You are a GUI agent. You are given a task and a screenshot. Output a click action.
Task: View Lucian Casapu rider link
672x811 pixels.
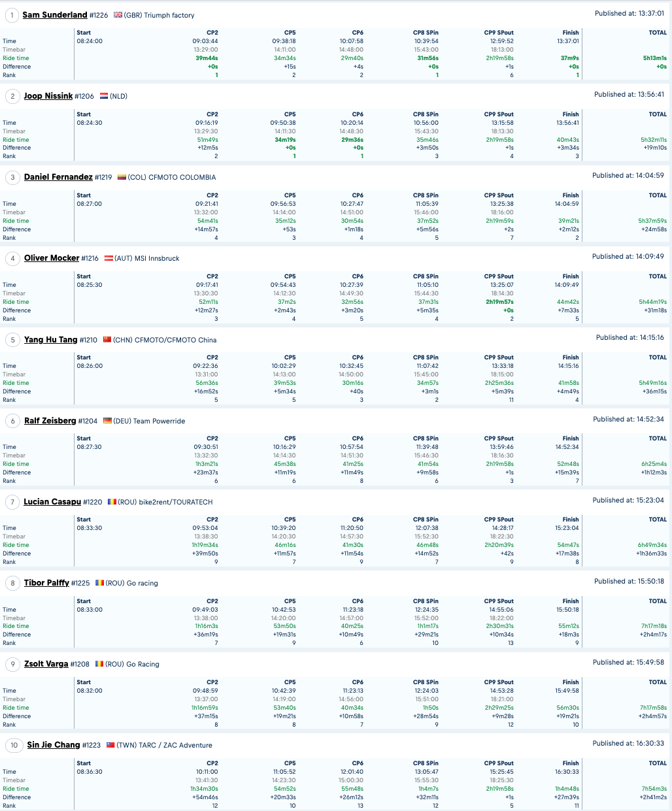pyautogui.click(x=52, y=502)
